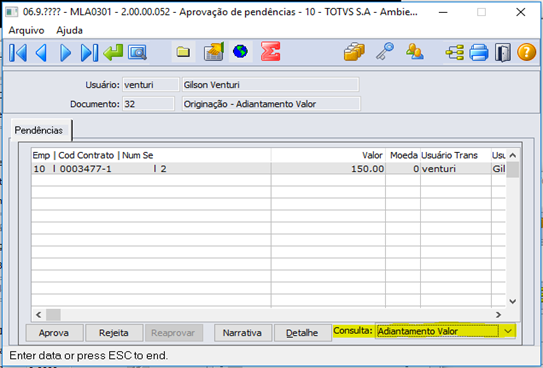
Task: Click the Documento field containing 32
Action: 148,104
